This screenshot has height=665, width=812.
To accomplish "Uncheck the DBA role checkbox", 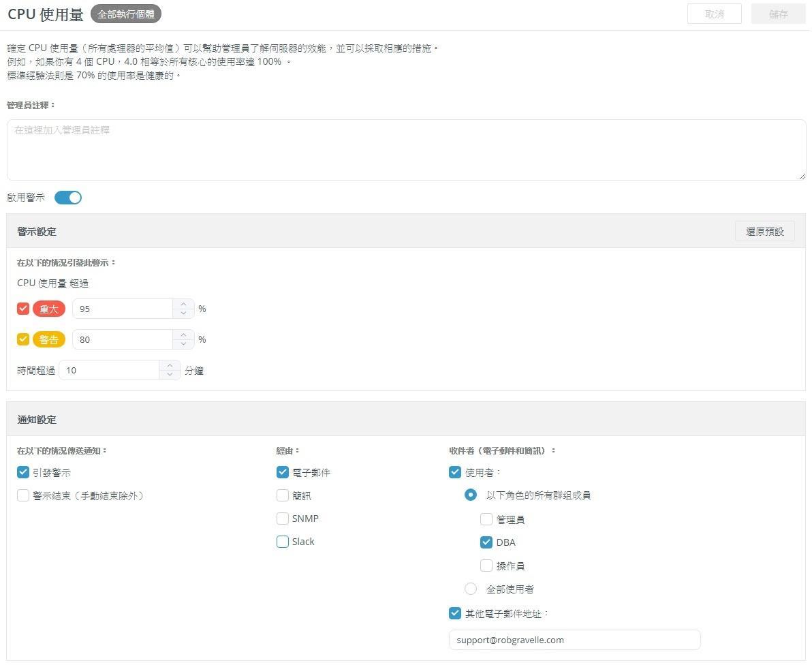I will click(486, 542).
